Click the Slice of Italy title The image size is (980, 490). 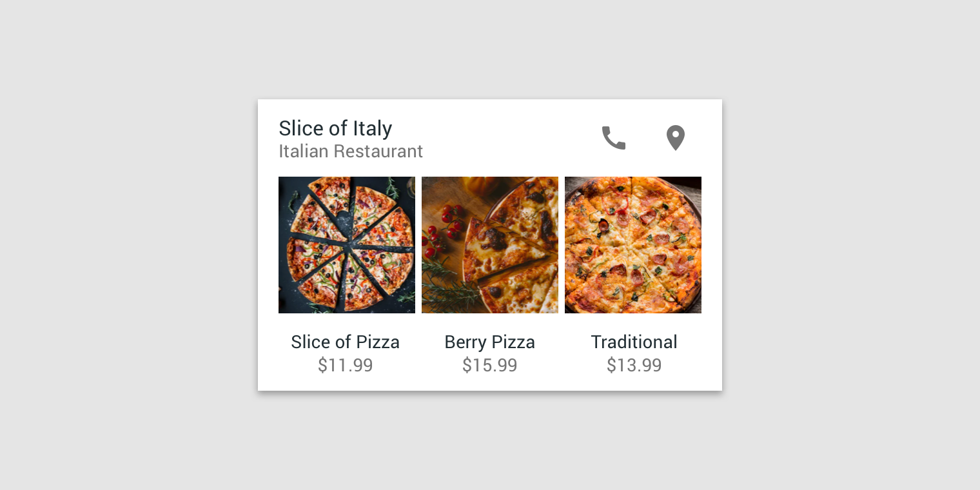click(x=335, y=128)
